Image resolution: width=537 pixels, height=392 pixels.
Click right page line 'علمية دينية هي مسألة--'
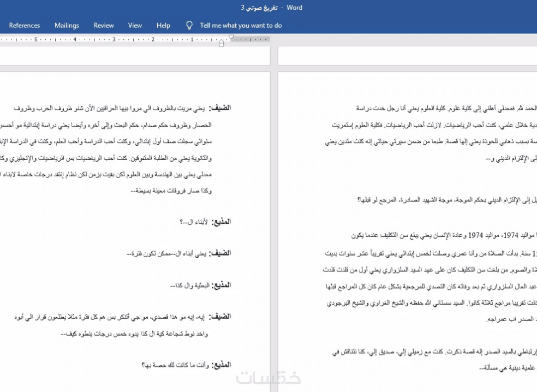coord(508,368)
